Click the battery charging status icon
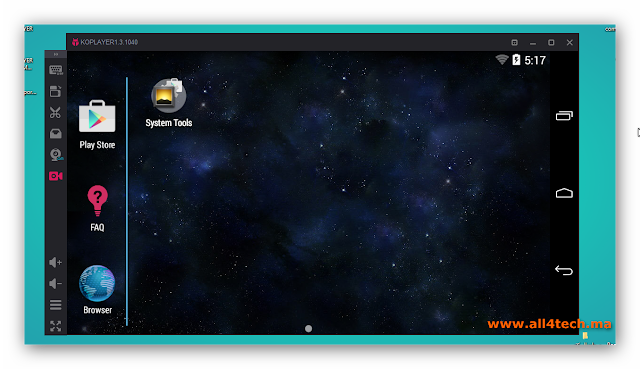Image resolution: width=640 pixels, height=369 pixels. click(516, 60)
